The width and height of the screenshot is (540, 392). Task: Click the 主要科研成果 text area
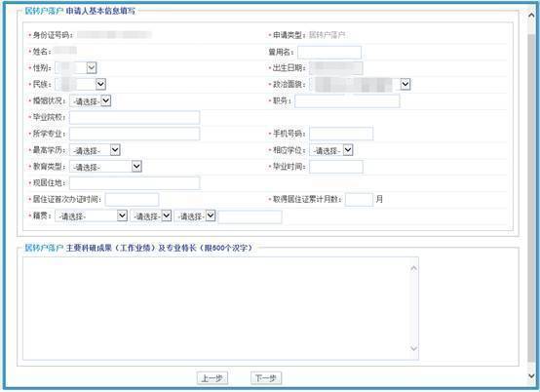pyautogui.click(x=220, y=308)
